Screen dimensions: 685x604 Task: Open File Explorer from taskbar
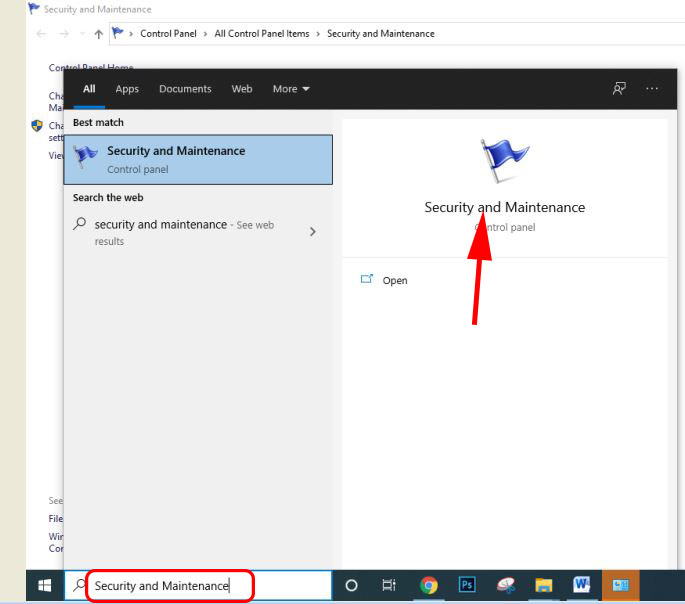tap(543, 585)
